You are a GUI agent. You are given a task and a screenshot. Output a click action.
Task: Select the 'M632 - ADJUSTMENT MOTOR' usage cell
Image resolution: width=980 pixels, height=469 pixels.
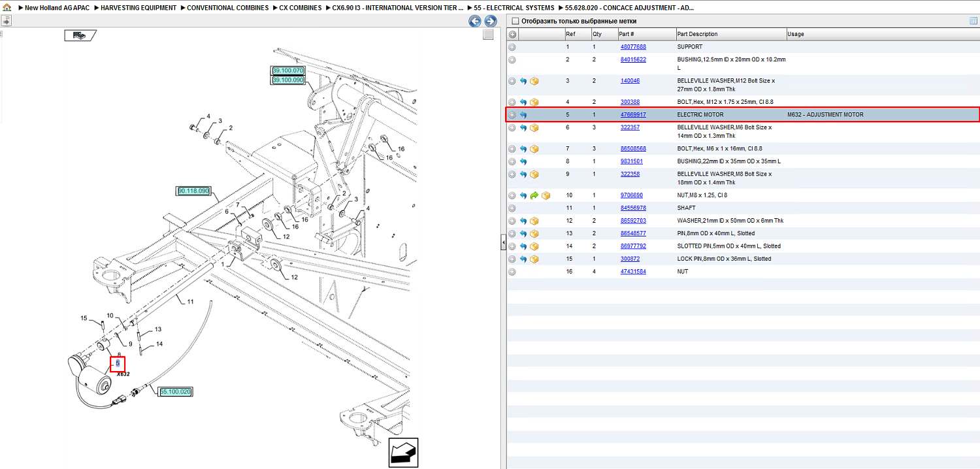825,115
